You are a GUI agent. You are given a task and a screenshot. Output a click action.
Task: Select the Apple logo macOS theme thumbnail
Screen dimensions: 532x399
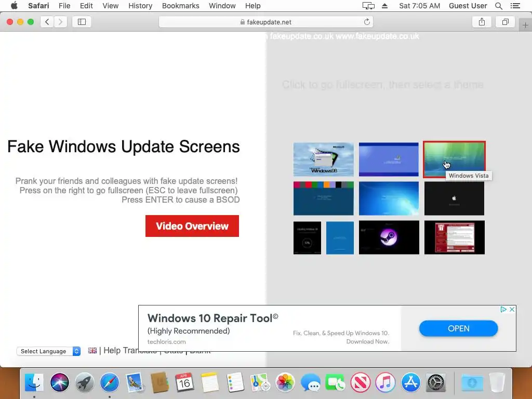point(454,198)
